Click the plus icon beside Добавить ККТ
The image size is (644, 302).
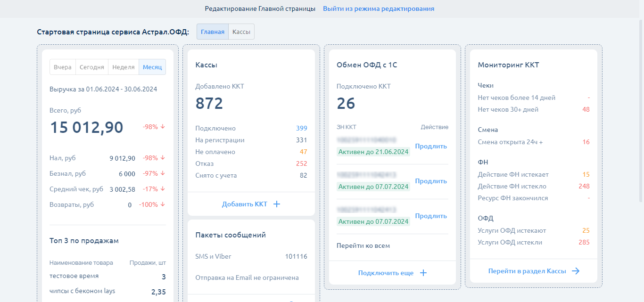tap(277, 204)
